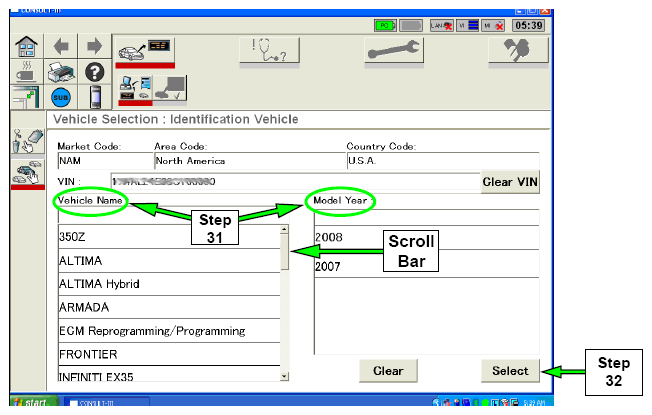
Task: Click the Clear button
Action: click(388, 371)
